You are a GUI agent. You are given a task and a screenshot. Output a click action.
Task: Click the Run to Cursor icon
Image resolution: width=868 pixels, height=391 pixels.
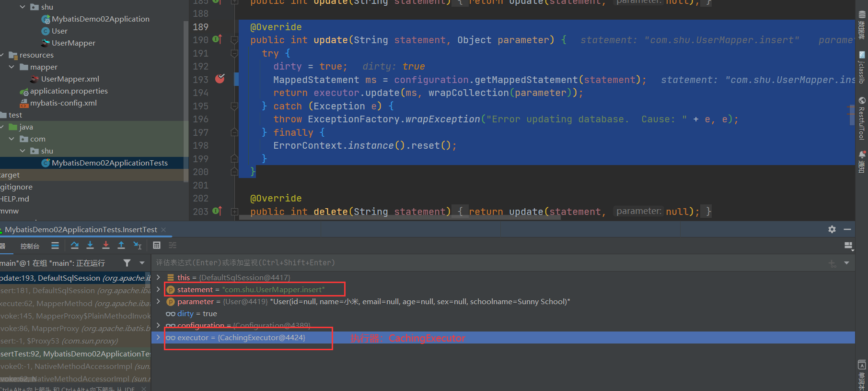pyautogui.click(x=138, y=246)
